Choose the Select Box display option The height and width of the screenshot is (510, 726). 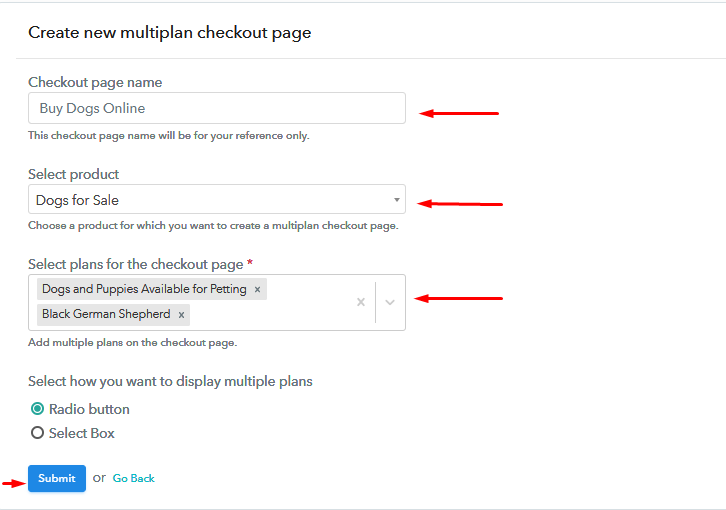coord(38,433)
